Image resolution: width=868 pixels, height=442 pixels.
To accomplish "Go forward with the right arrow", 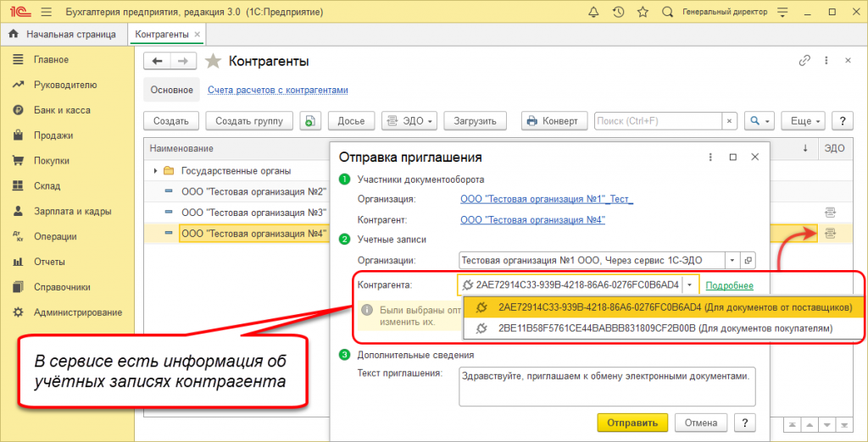I will click(x=183, y=62).
